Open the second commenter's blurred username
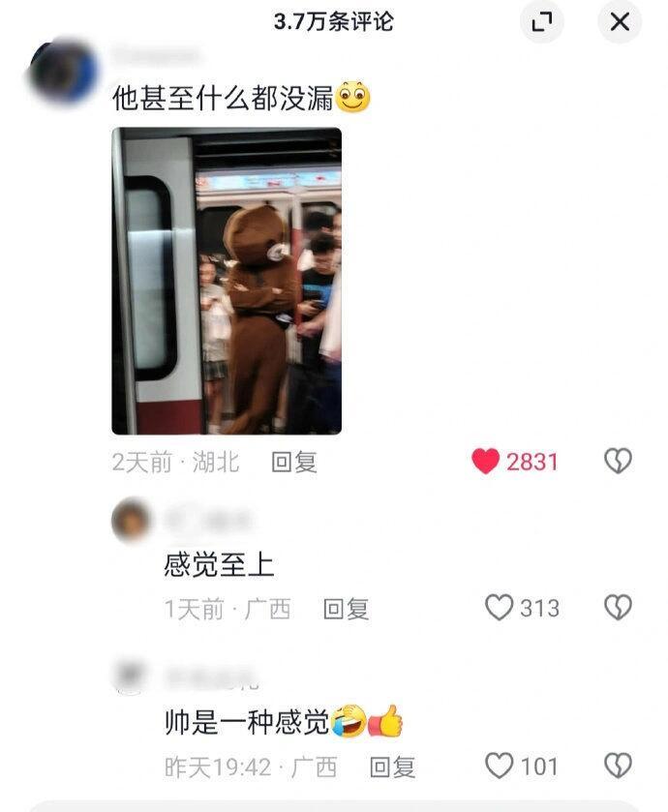 pos(208,521)
